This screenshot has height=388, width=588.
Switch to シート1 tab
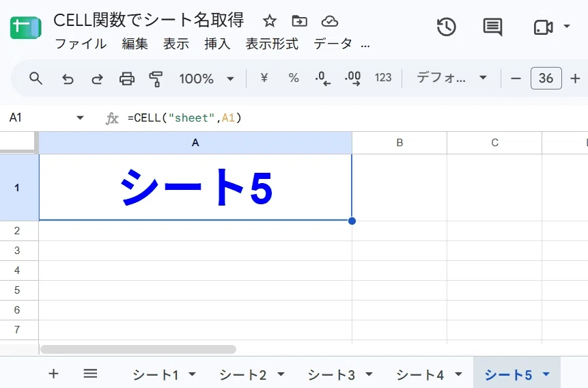(x=155, y=375)
